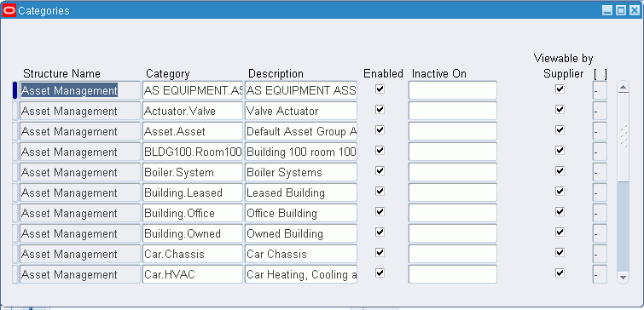
Task: Click the Building.Leased category field
Action: click(193, 192)
